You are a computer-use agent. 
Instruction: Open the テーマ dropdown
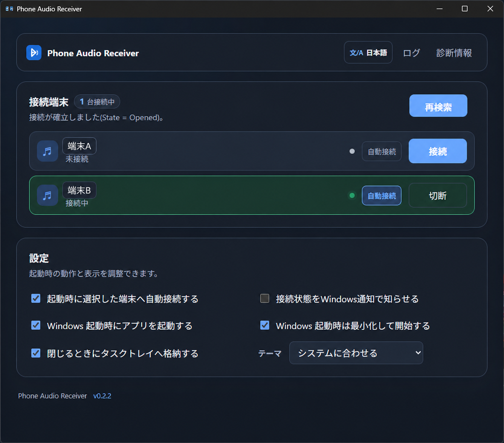(x=356, y=353)
